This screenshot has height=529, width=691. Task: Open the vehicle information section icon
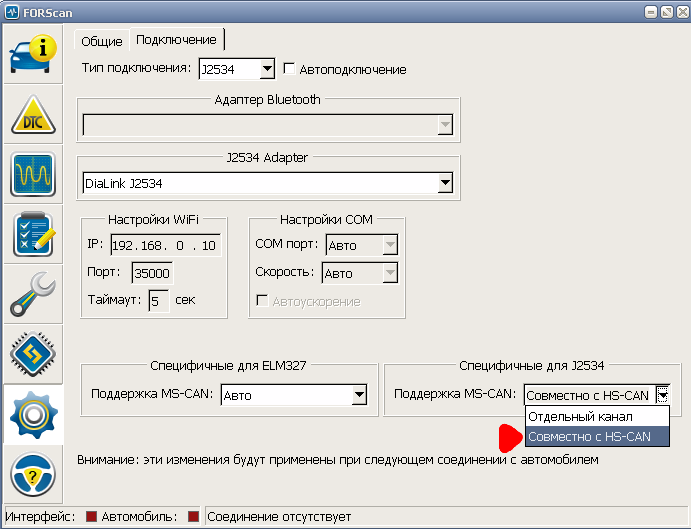click(x=33, y=55)
